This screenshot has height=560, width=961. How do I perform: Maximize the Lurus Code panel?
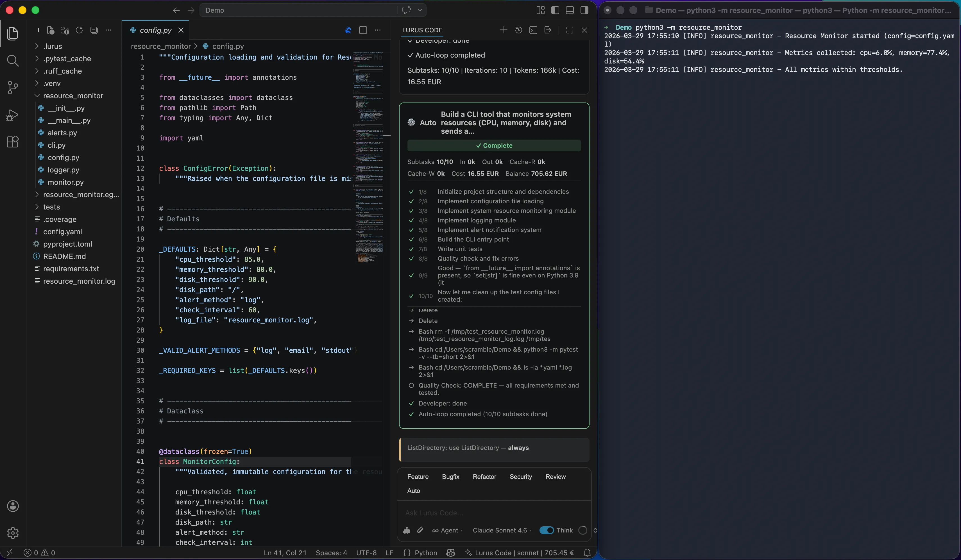570,30
